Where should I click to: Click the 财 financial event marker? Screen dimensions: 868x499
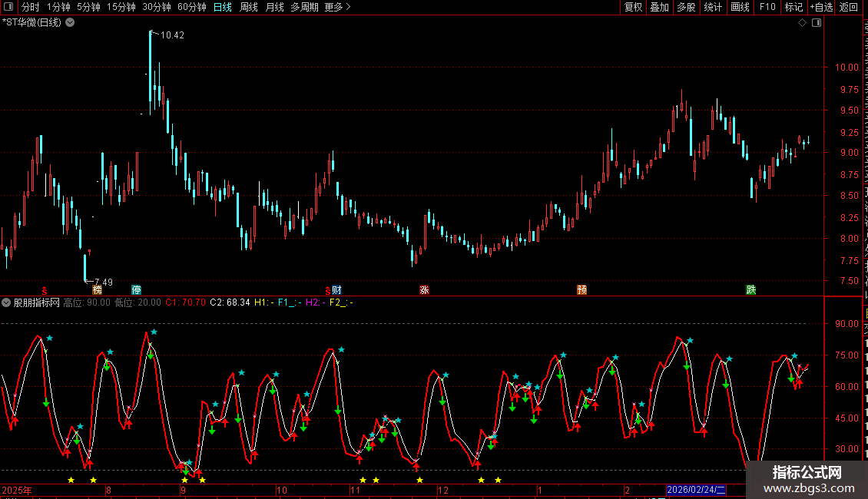tap(336, 290)
